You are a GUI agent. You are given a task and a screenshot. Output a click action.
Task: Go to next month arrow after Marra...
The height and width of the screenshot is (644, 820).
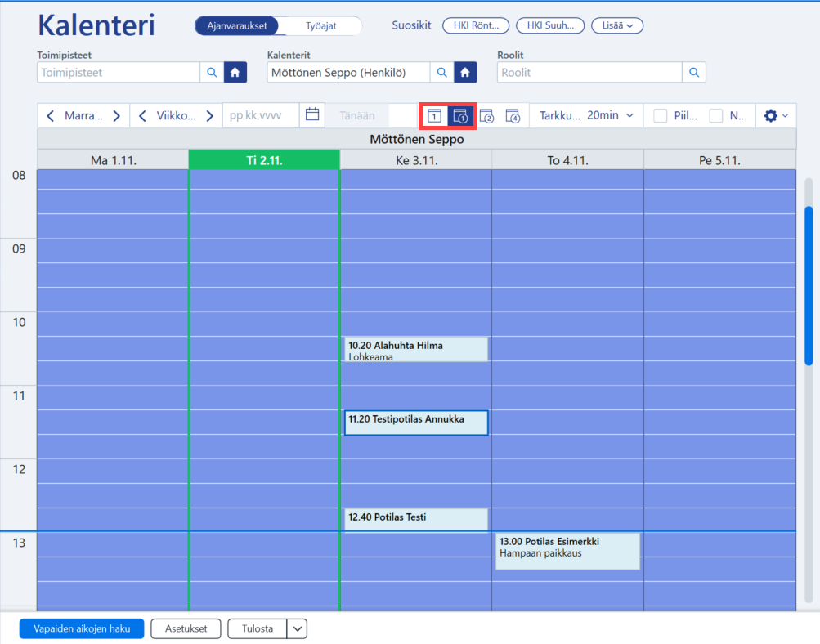[117, 115]
